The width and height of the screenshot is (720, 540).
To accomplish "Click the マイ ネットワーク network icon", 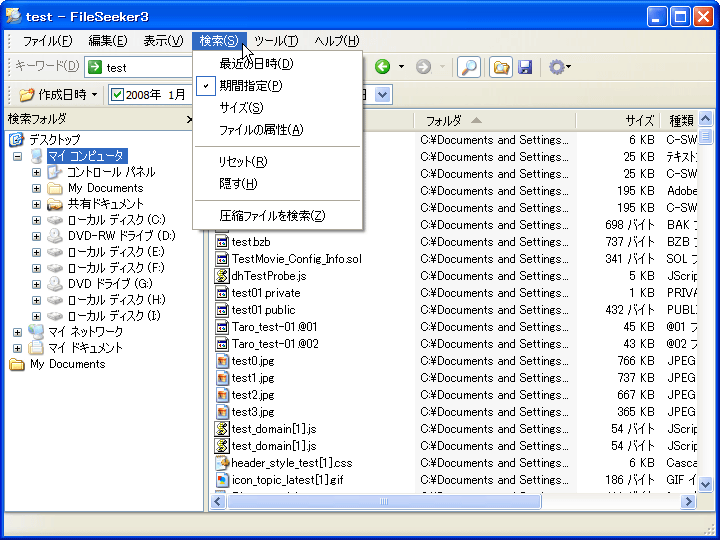I will click(x=36, y=332).
